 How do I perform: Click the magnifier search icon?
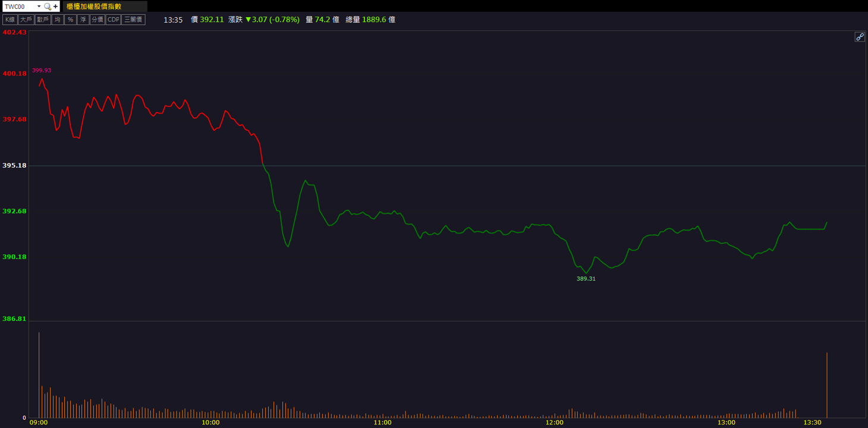pos(48,7)
